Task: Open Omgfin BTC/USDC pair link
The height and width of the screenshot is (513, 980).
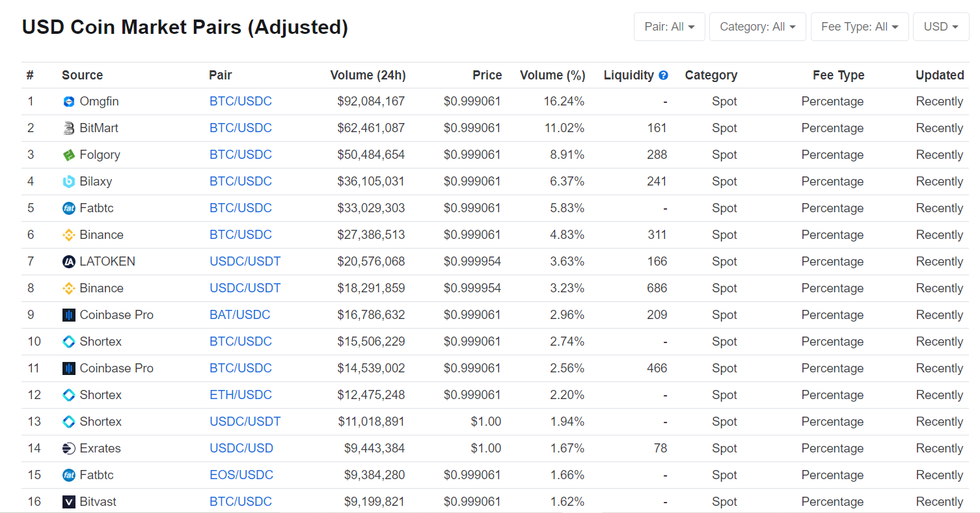Action: [241, 102]
